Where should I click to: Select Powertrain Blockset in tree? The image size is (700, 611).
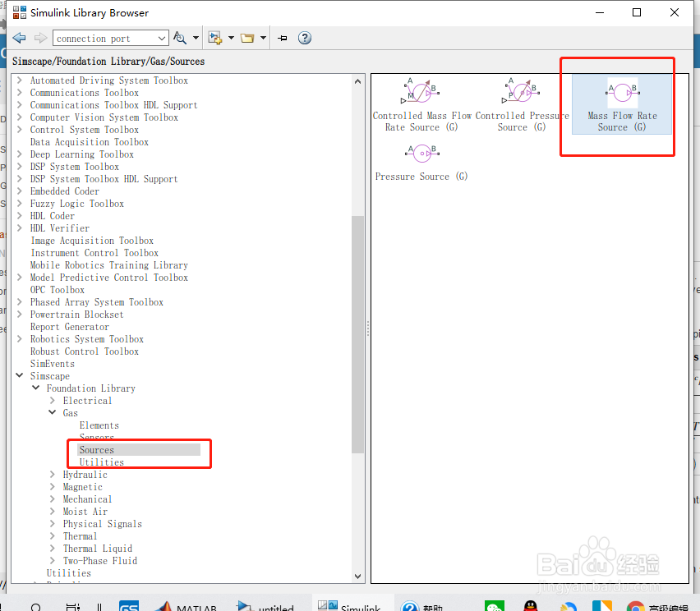(x=76, y=315)
